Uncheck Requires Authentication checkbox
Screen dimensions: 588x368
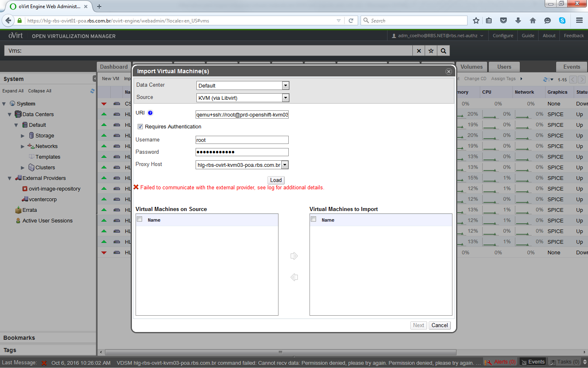click(x=140, y=127)
